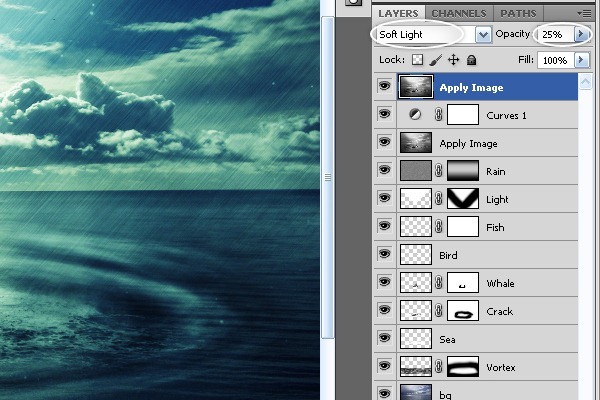600x400 pixels.
Task: Toggle visibility of the Bird layer
Action: point(384,256)
